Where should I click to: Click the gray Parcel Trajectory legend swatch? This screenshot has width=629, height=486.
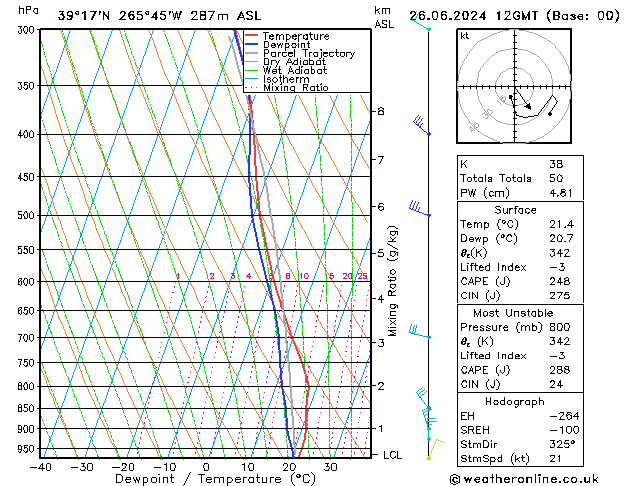(x=252, y=53)
